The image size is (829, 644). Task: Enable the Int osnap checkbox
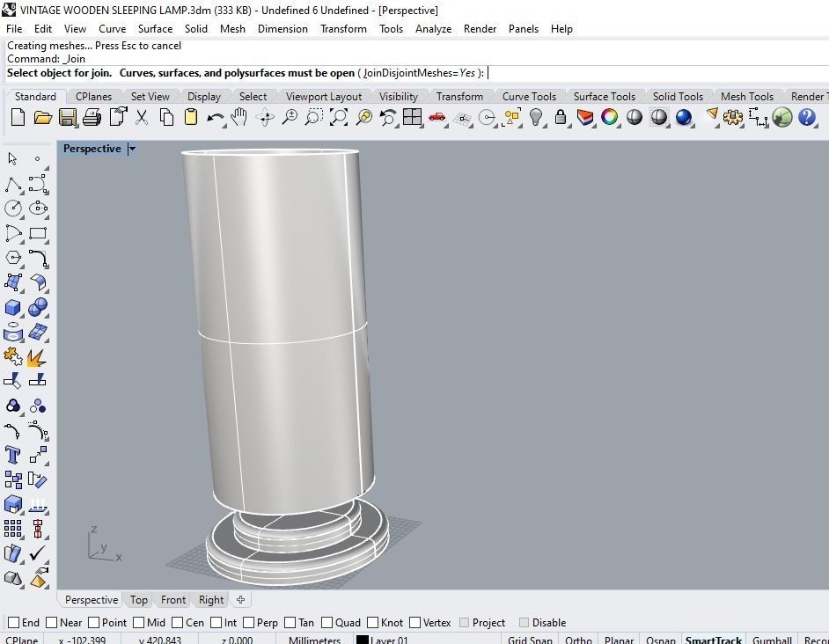click(216, 622)
